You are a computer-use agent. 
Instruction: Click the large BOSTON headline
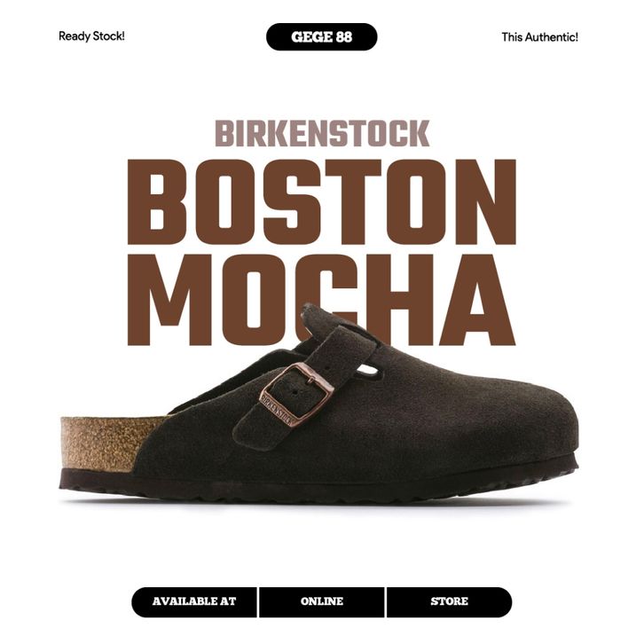(322, 201)
